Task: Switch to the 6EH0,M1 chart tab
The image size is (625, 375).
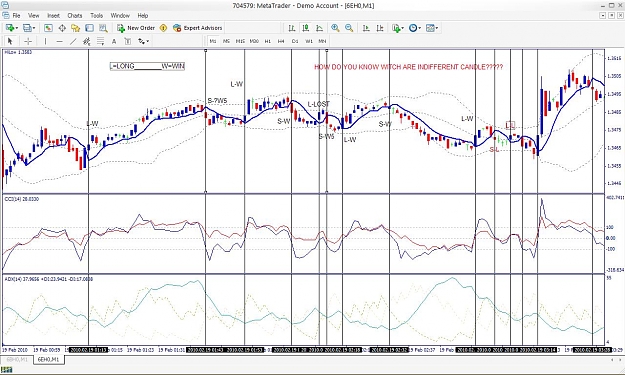Action: 48,359
